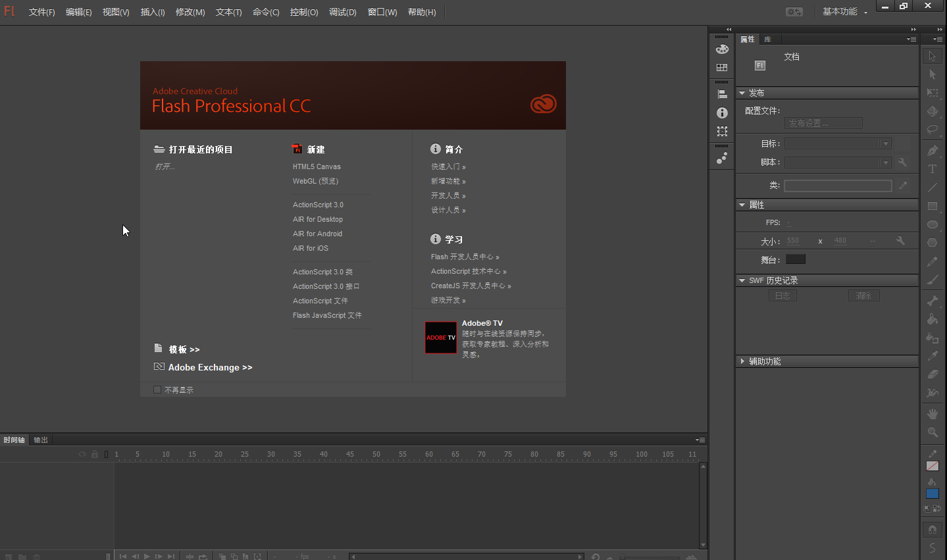Screen dimensions: 947x560
Task: Click the HTML5 Canvas link
Action: pos(317,166)
